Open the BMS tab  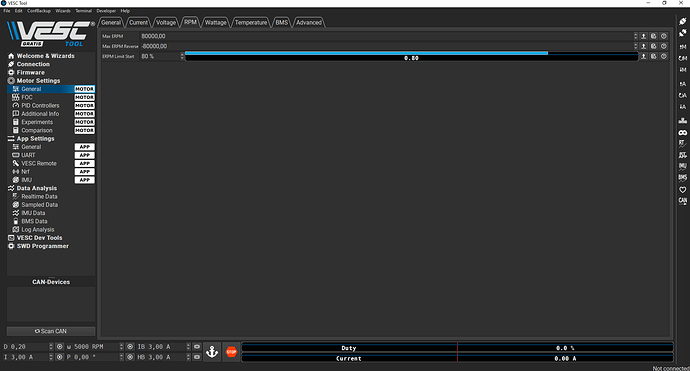tap(282, 22)
